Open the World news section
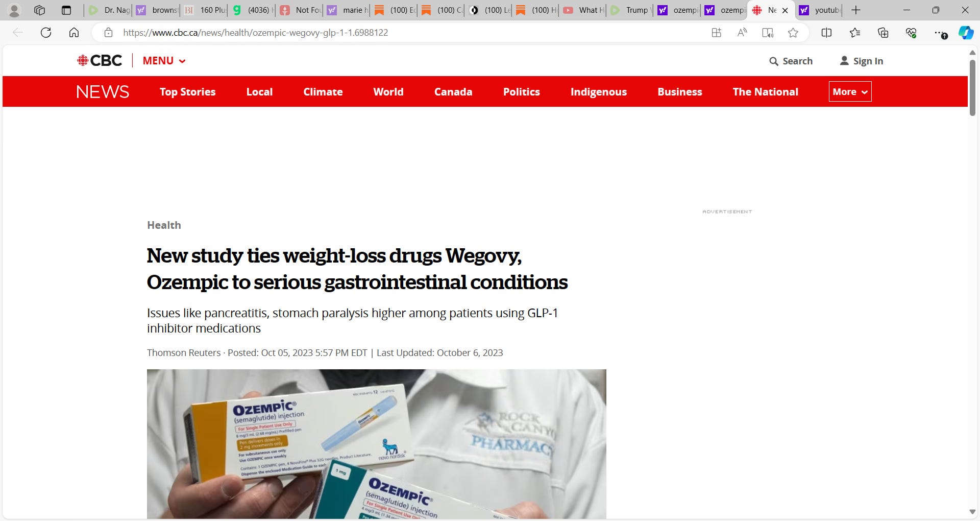Viewport: 980px width, 521px height. coord(388,92)
